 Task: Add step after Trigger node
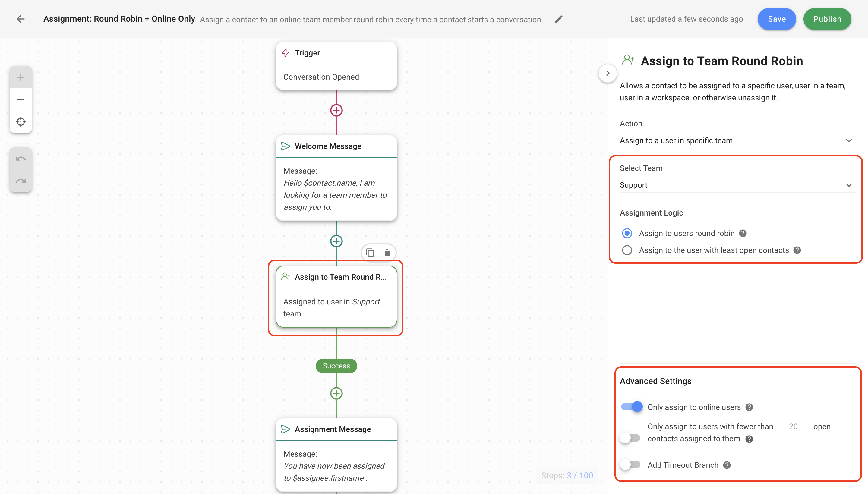pos(336,110)
